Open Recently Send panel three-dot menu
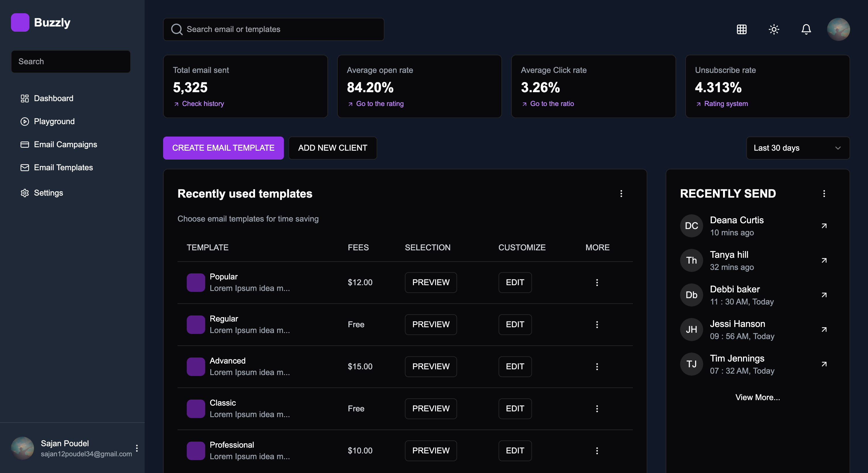 824,193
